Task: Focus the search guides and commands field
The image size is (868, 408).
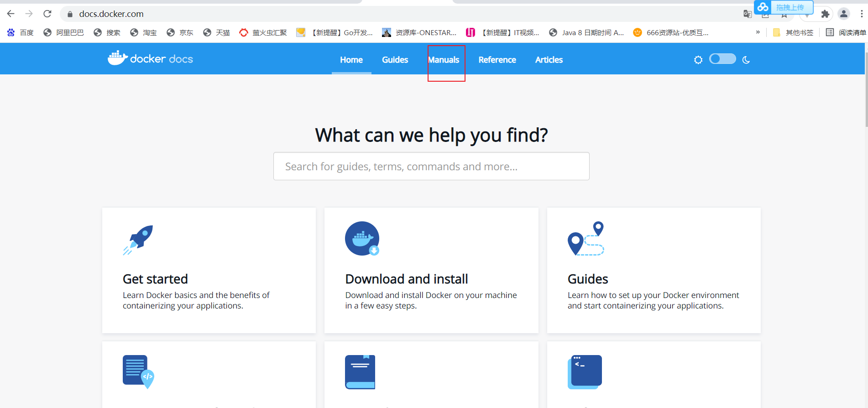Action: [x=431, y=166]
